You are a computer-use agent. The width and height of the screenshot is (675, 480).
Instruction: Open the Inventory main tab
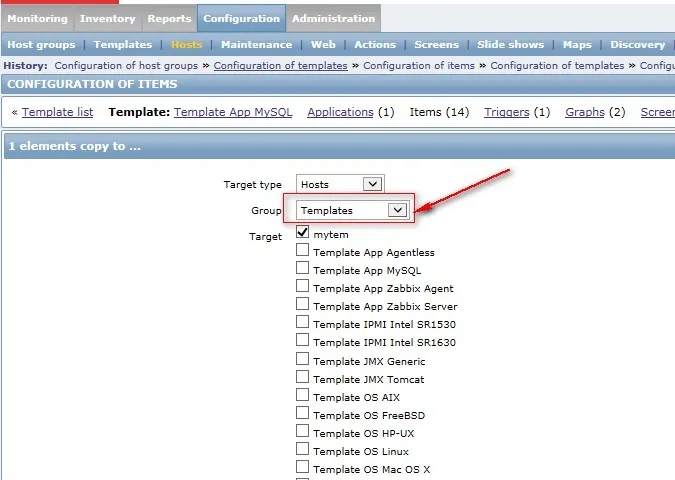click(108, 19)
